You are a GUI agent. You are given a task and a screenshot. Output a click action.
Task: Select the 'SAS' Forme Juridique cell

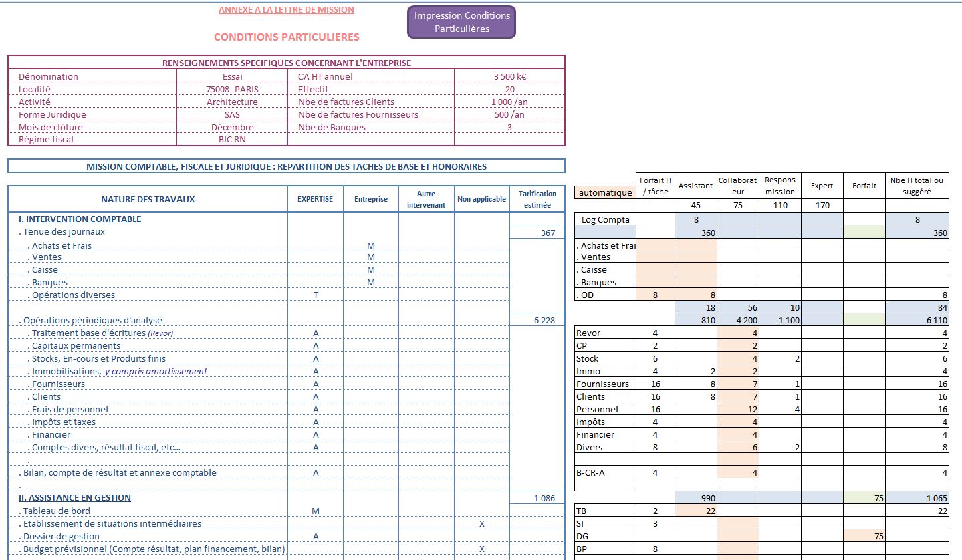(232, 114)
